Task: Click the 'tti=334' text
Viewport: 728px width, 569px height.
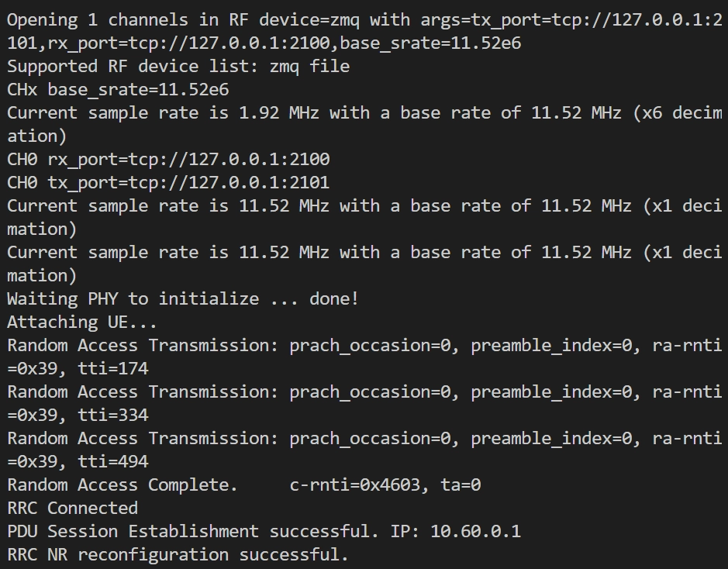Action: [113, 415]
